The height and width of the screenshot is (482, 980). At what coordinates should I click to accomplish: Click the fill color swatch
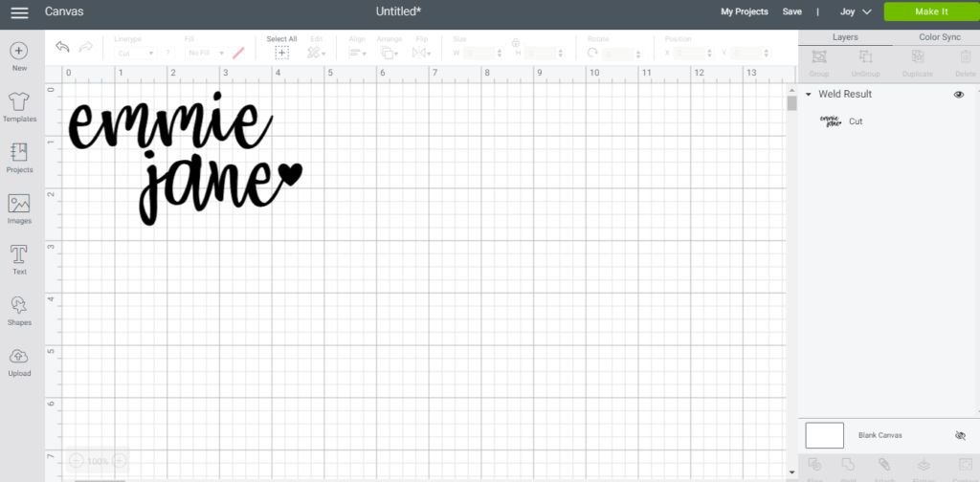238,53
